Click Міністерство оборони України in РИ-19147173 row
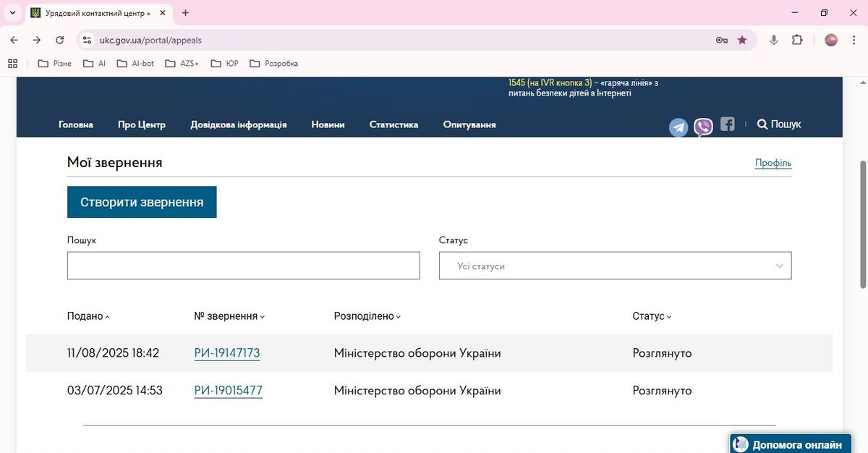 coord(417,353)
